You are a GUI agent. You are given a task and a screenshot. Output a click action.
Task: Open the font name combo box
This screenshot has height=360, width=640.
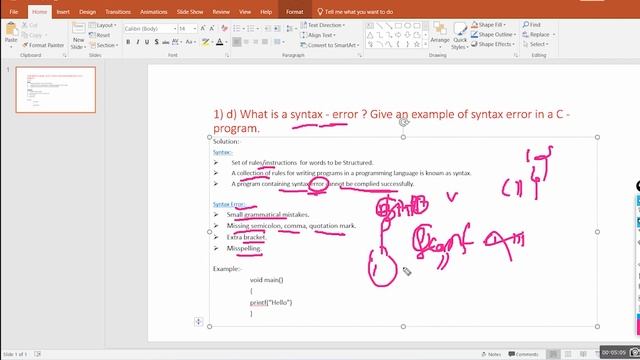click(150, 29)
